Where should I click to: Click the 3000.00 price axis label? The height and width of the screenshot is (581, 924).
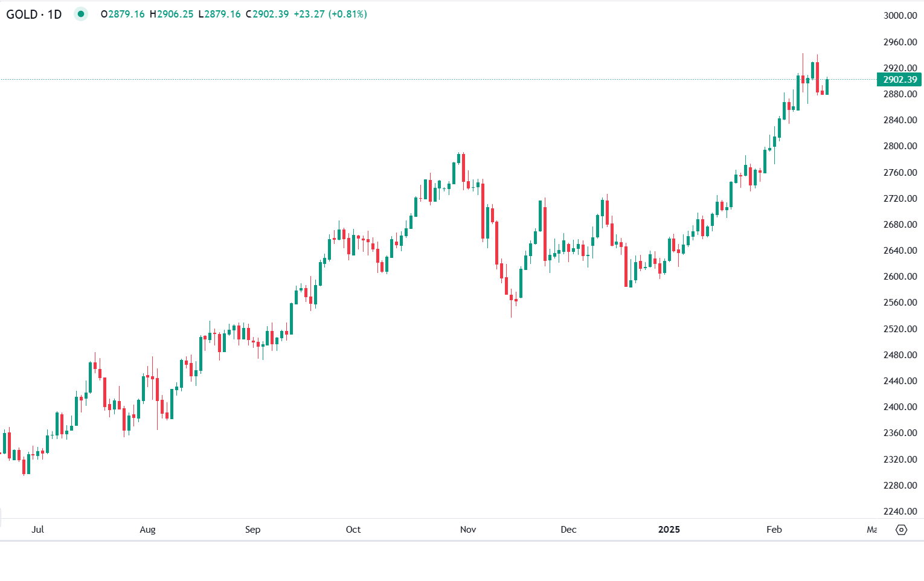coord(900,16)
